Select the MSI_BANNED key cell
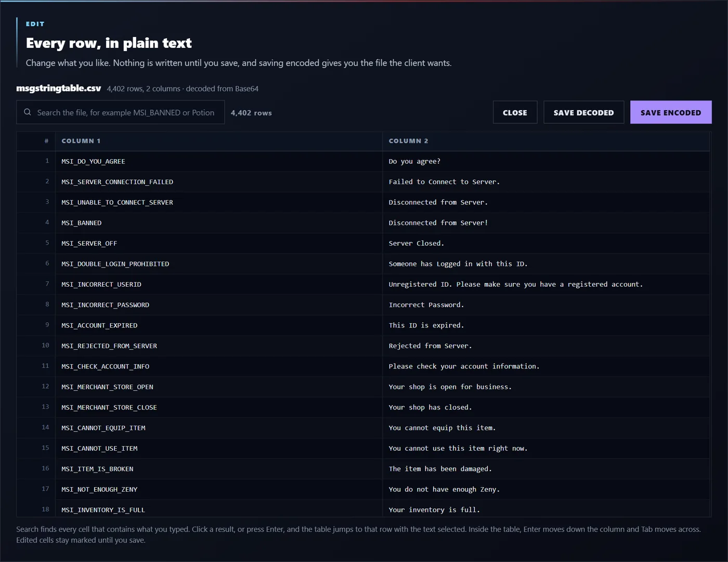 coord(219,223)
